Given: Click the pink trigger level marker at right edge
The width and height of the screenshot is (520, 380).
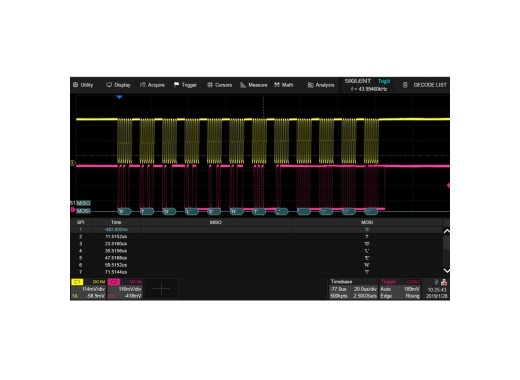Looking at the screenshot, I should click(448, 185).
